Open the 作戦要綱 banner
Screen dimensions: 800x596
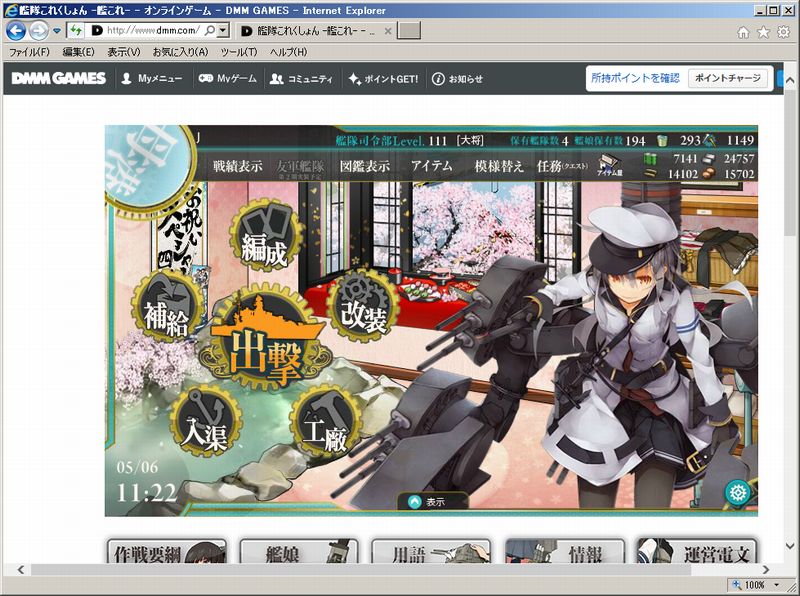(x=167, y=551)
